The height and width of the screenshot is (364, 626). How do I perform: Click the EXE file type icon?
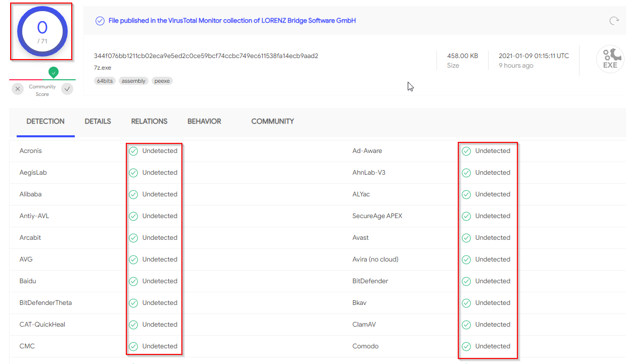[610, 59]
